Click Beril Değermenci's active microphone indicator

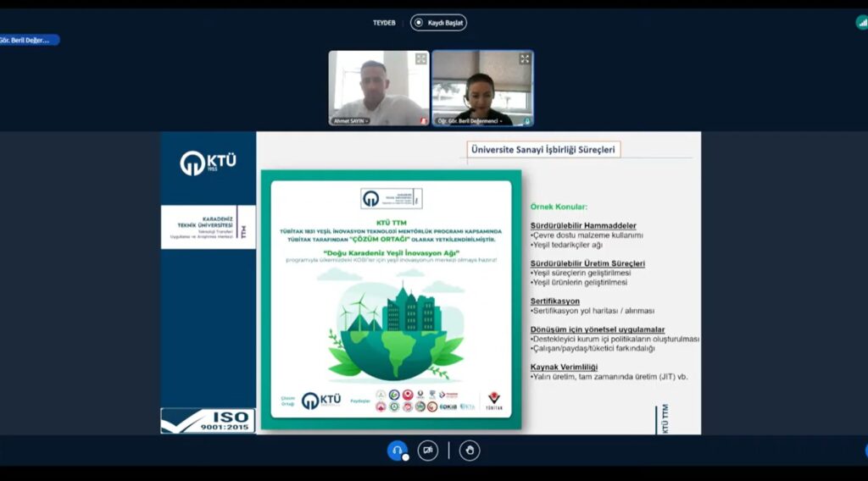click(527, 121)
